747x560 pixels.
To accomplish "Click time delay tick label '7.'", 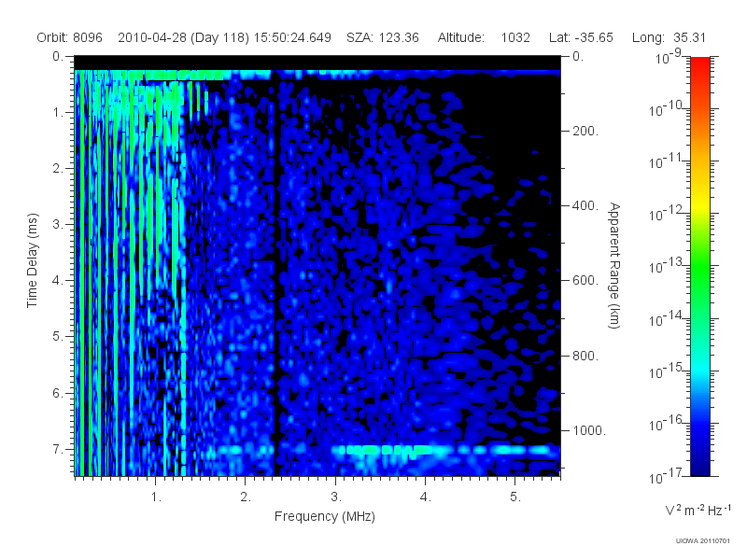I will [x=58, y=449].
